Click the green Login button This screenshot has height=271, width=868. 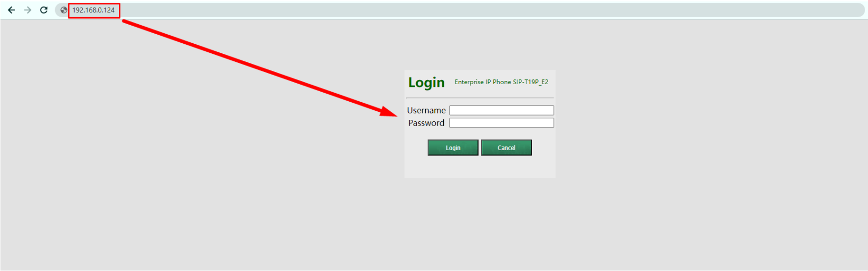pyautogui.click(x=453, y=148)
